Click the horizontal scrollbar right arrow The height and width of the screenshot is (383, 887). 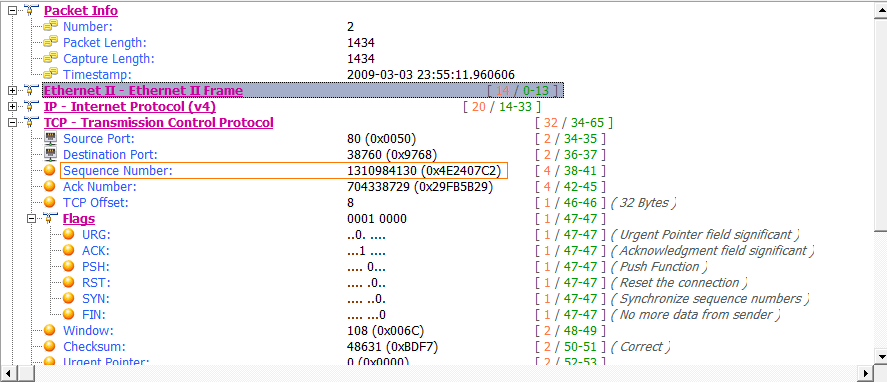[865, 373]
